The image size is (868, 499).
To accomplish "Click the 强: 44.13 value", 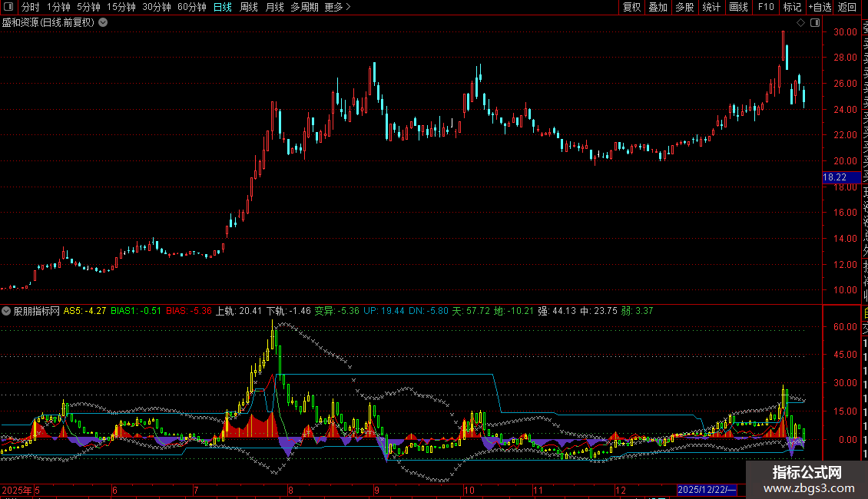I will point(557,311).
